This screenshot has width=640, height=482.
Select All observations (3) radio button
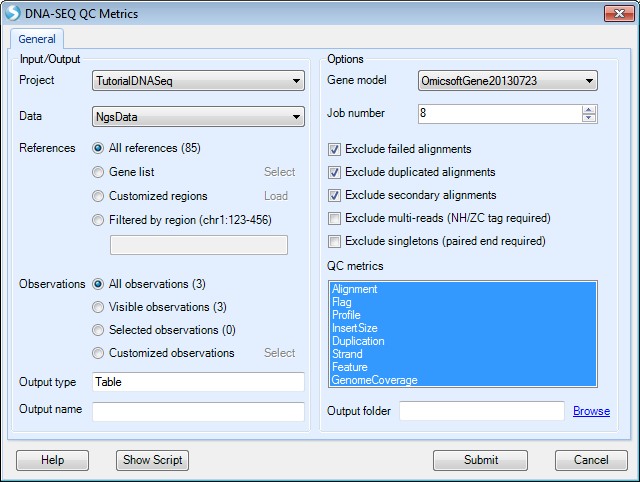(x=98, y=284)
